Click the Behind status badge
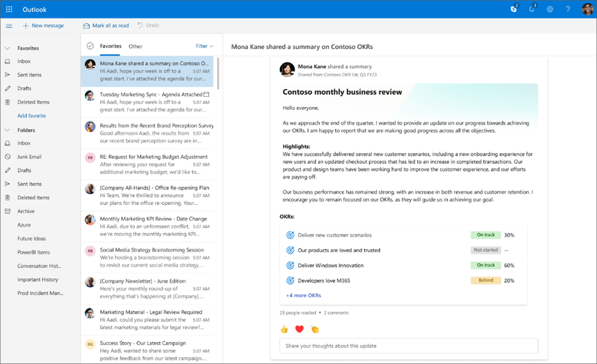Viewport: 597px width, 364px height. (x=486, y=280)
